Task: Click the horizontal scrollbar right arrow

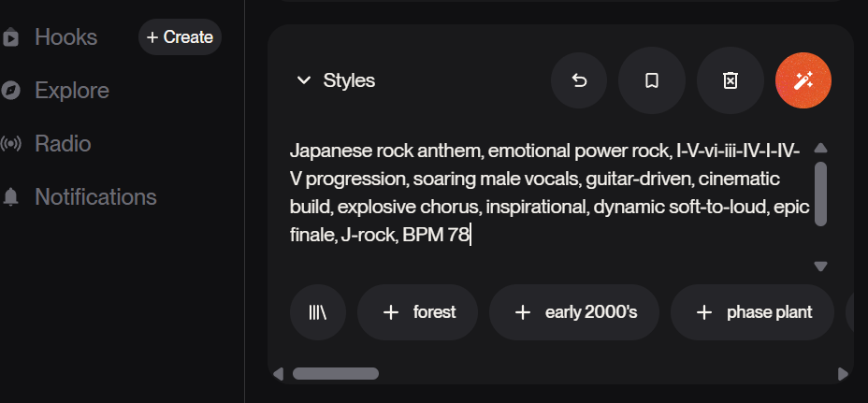Action: [x=843, y=374]
